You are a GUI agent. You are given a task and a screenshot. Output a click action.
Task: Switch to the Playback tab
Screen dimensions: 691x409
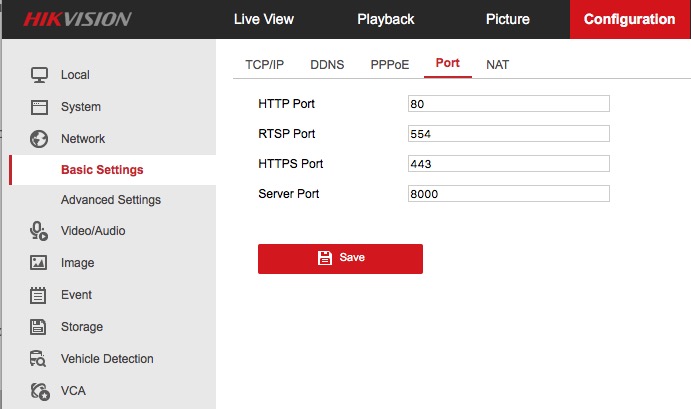385,20
